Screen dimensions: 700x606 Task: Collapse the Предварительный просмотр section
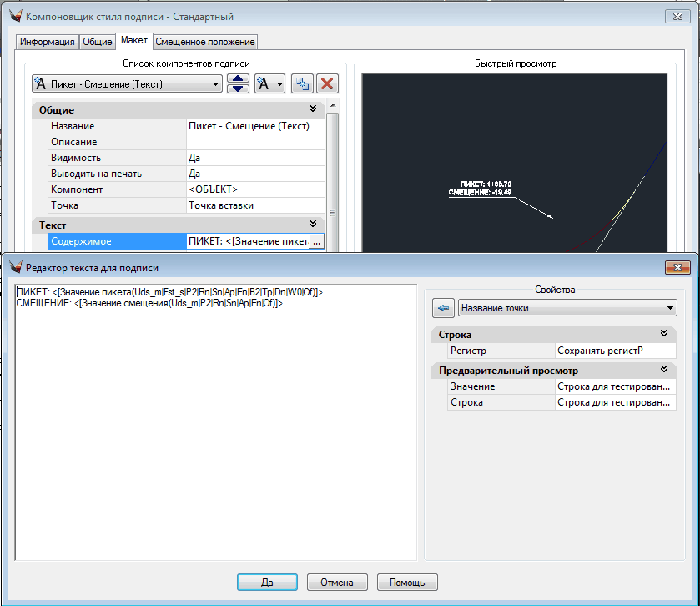(x=664, y=370)
